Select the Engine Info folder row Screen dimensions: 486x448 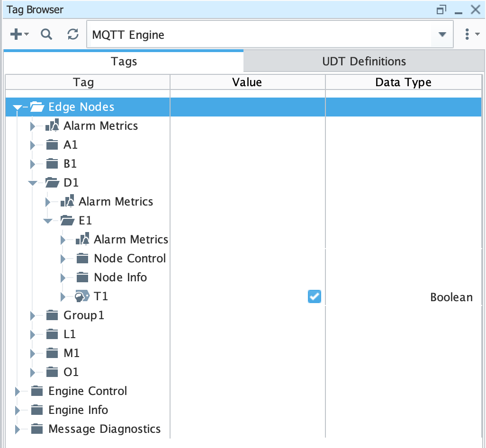(78, 410)
